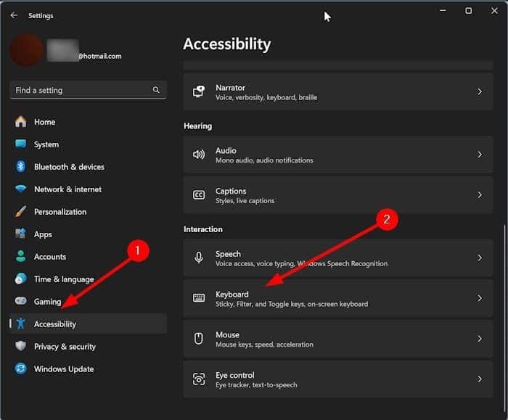The image size is (508, 420).
Task: Click 'Mouse keys, speed, acceleration' text
Action: point(264,345)
